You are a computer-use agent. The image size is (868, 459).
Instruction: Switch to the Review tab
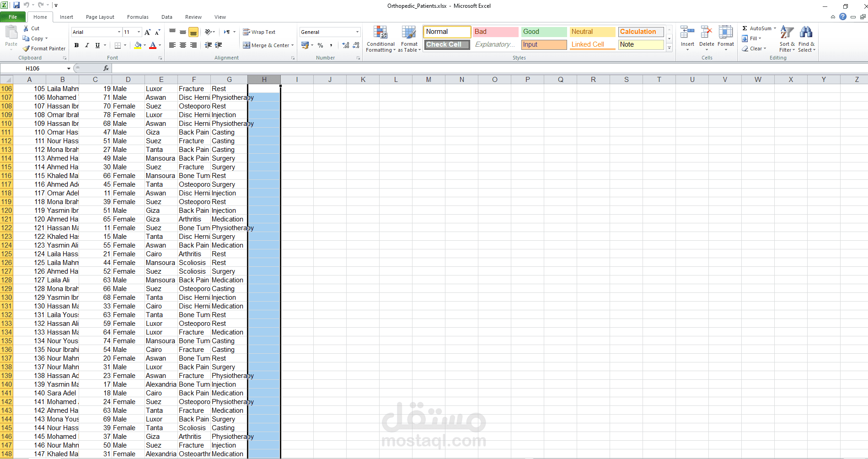pos(193,17)
